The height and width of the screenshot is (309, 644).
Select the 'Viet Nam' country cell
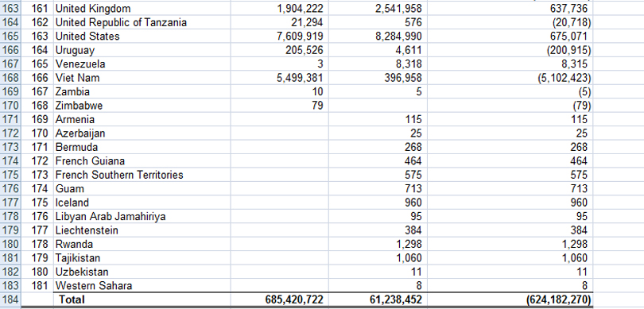pos(142,78)
